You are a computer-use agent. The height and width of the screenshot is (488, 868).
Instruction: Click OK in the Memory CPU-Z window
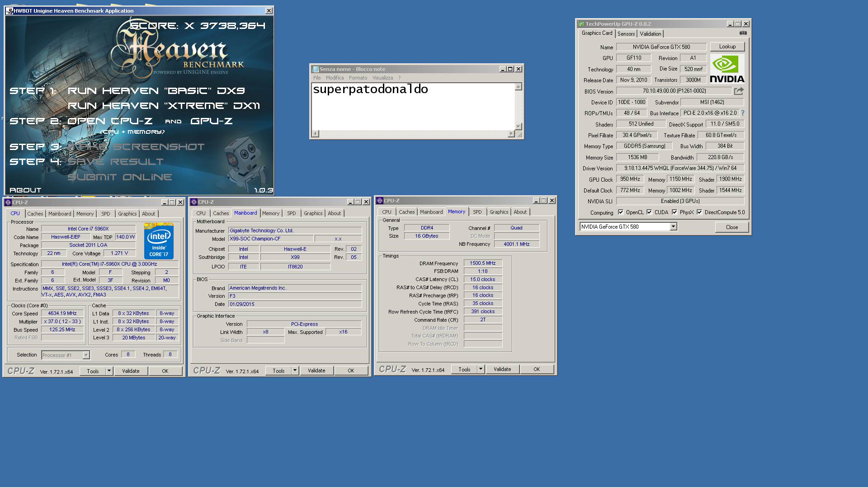click(x=537, y=369)
